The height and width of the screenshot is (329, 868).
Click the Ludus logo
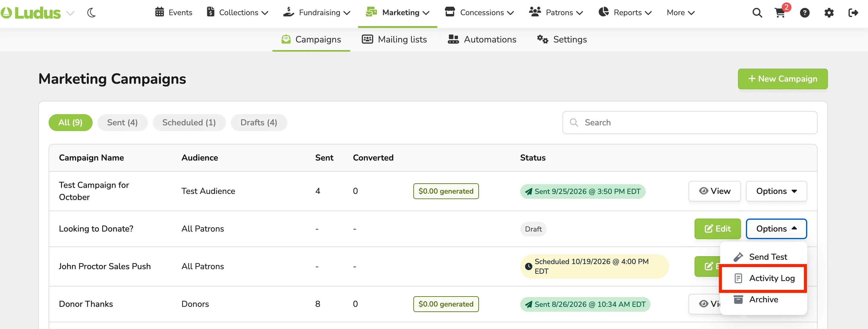(x=31, y=13)
